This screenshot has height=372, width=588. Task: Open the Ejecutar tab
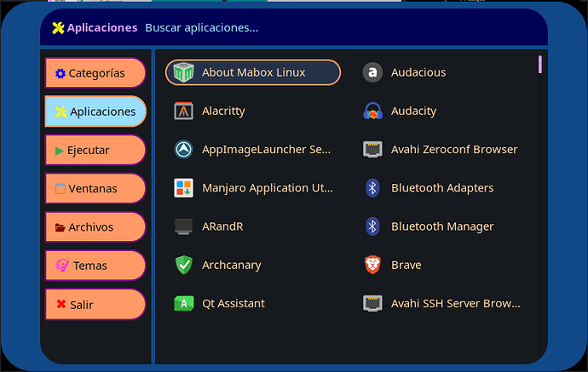tap(95, 150)
